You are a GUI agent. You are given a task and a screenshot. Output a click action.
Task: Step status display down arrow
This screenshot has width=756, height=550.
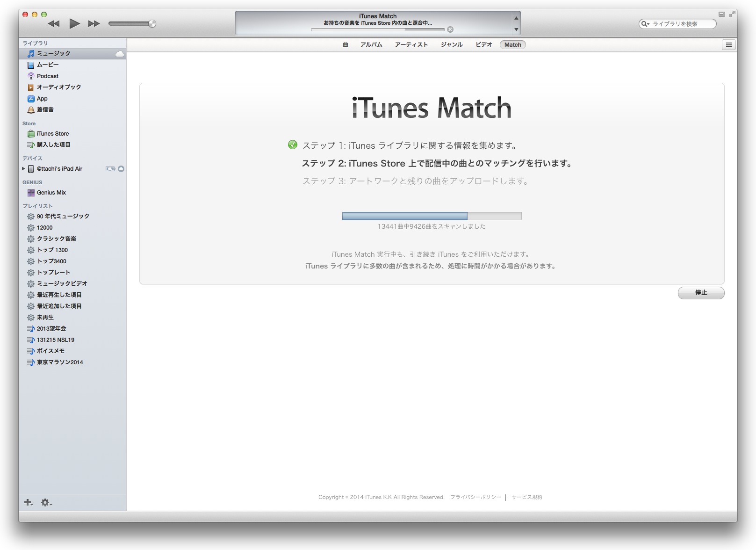point(516,29)
